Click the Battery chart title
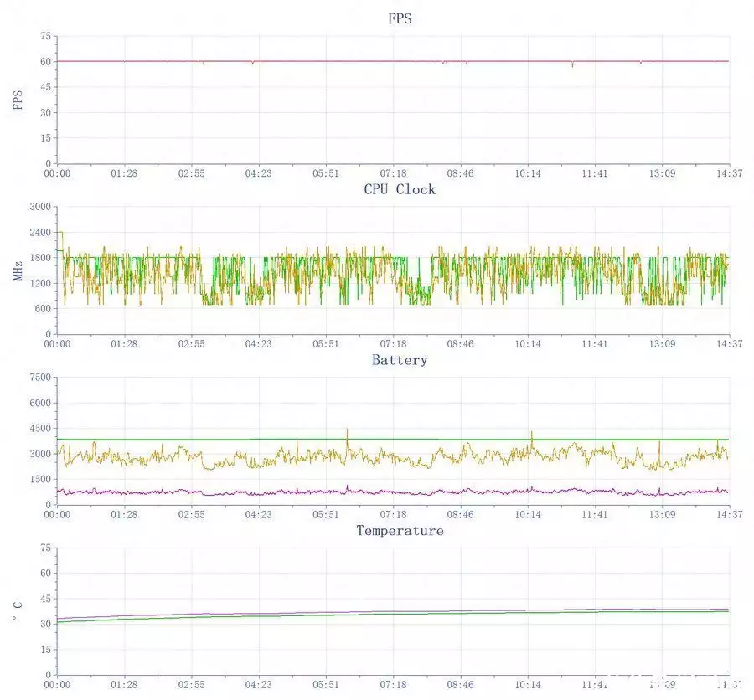The image size is (754, 700). pyautogui.click(x=400, y=360)
